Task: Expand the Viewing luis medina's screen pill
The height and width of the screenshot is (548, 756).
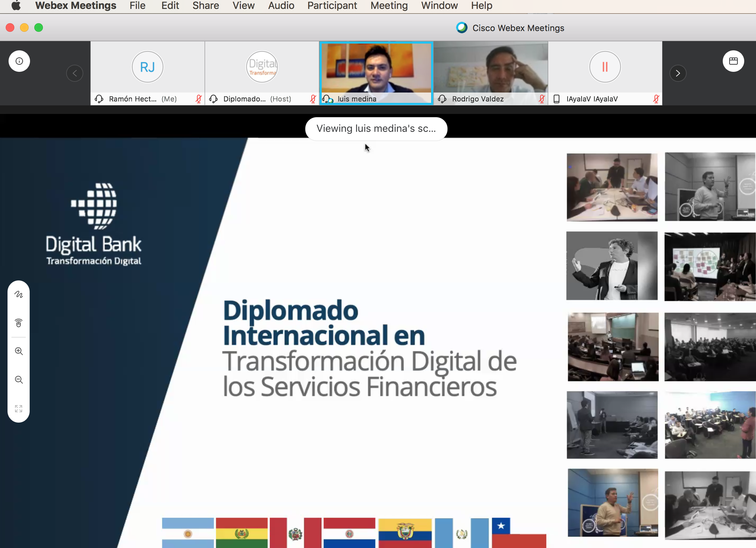Action: click(x=376, y=129)
